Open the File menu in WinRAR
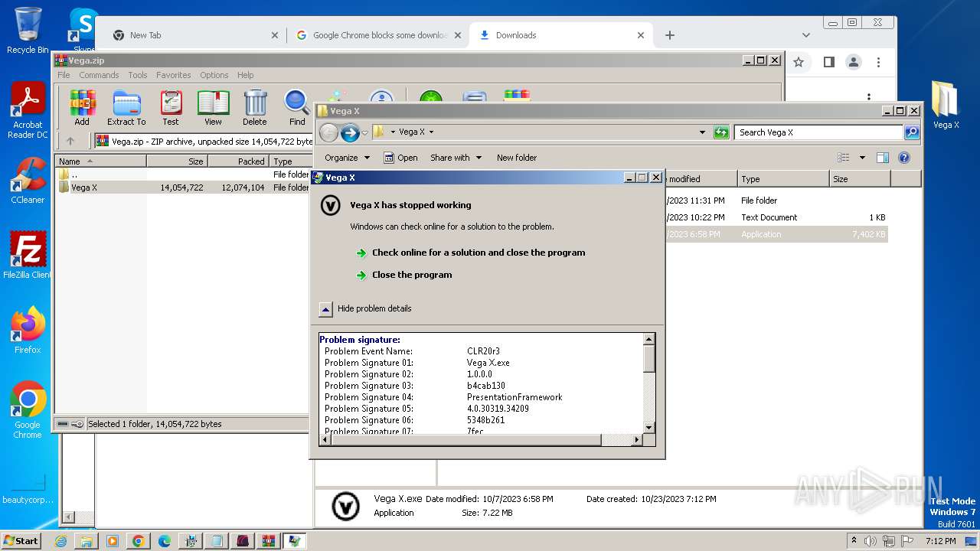Image resolution: width=980 pixels, height=551 pixels. point(64,75)
